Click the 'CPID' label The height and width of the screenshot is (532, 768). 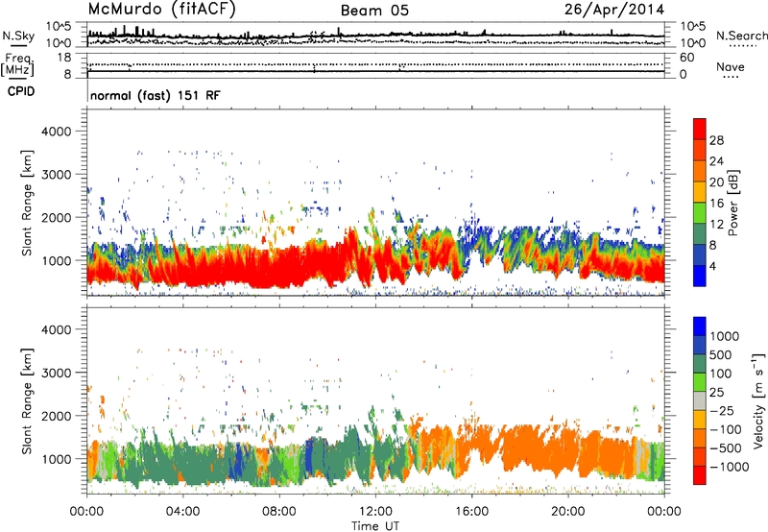point(21,91)
